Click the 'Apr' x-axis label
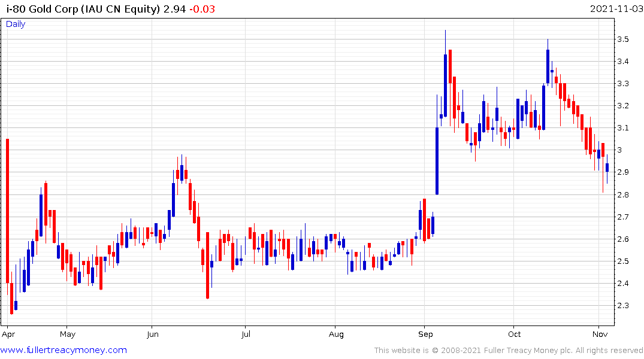This screenshot has height=359, width=644. (8, 334)
